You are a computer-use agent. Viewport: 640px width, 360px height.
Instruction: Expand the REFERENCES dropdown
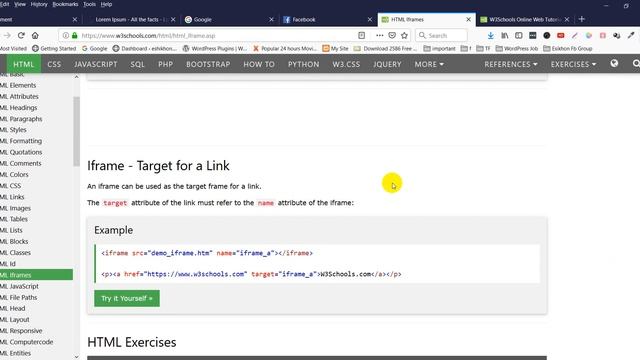coord(511,64)
